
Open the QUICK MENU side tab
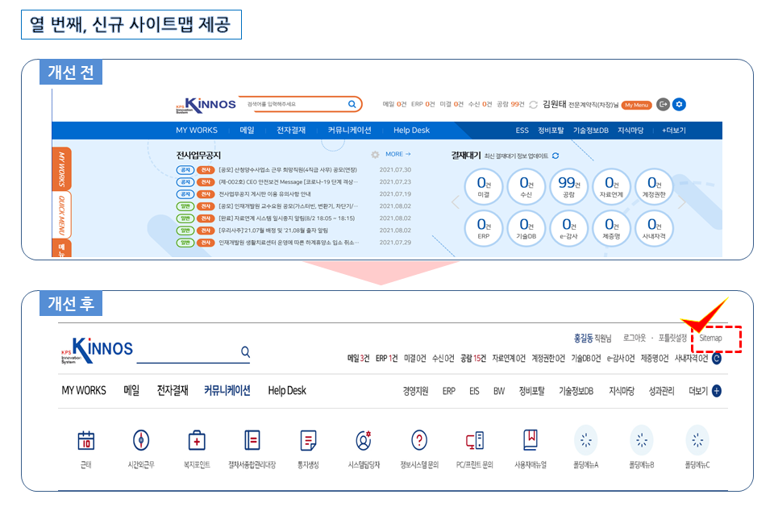[62, 215]
